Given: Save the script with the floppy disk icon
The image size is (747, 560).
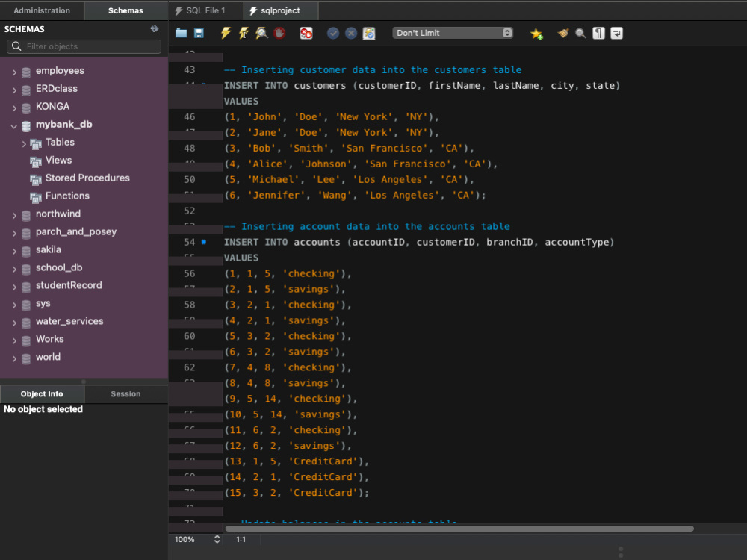Looking at the screenshot, I should (x=199, y=33).
